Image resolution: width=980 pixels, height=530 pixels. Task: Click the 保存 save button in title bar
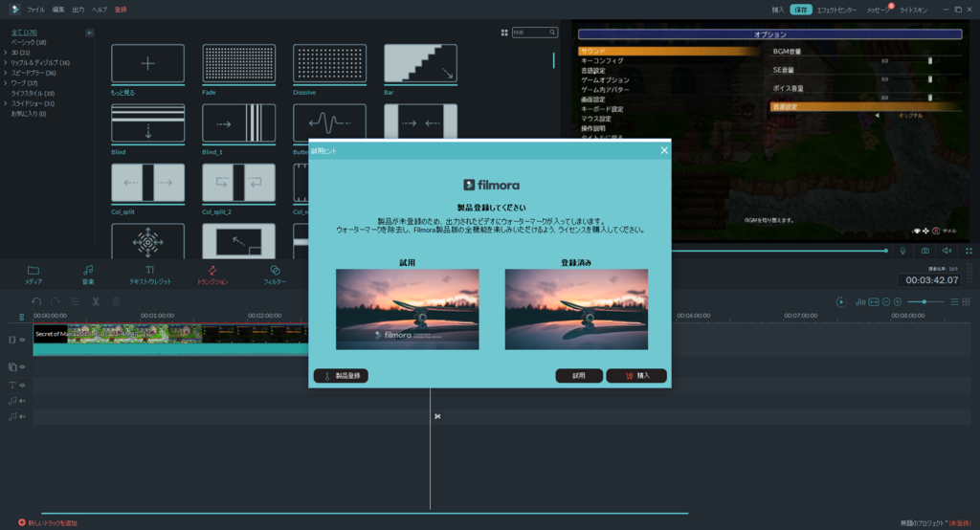click(x=801, y=10)
